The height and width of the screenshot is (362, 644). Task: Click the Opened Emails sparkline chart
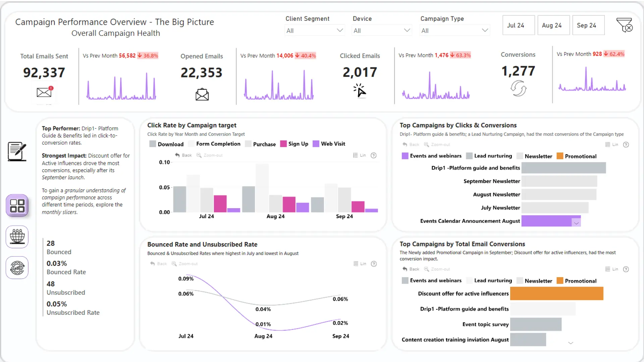(279, 85)
